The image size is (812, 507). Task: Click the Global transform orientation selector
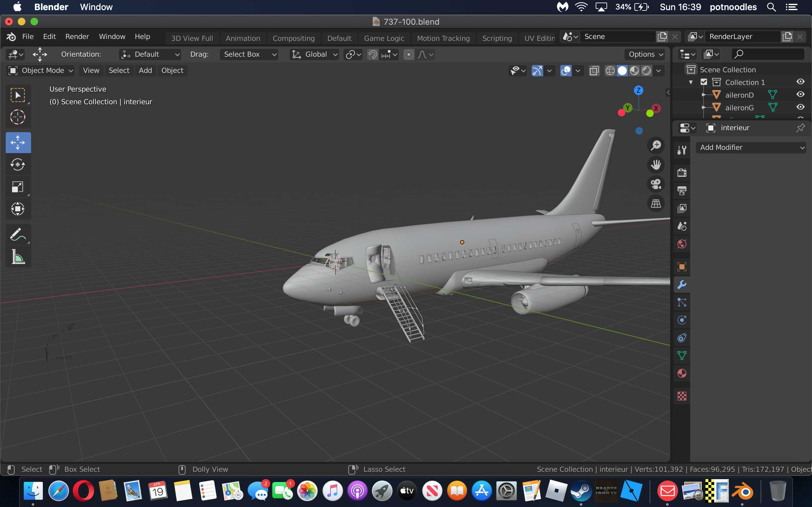313,54
